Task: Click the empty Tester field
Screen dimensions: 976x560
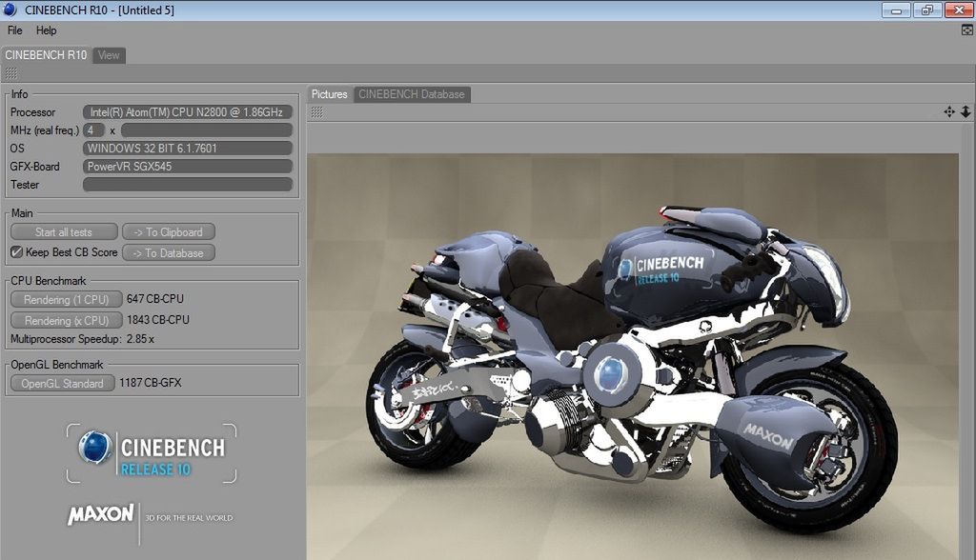Action: [x=188, y=184]
